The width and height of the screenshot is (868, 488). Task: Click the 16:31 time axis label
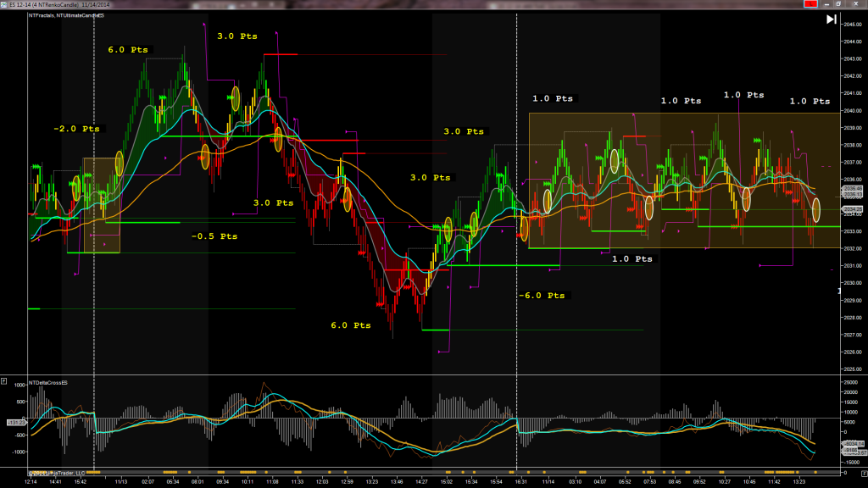coord(521,482)
